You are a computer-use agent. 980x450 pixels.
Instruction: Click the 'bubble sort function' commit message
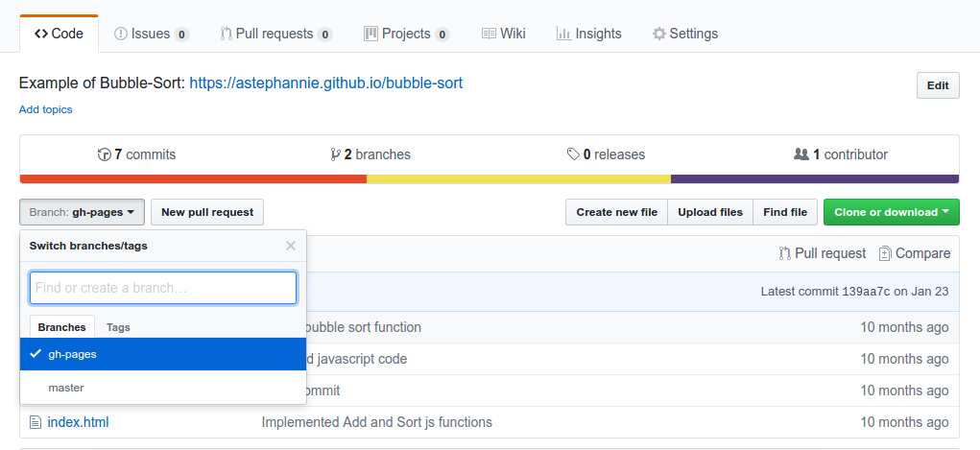[365, 327]
